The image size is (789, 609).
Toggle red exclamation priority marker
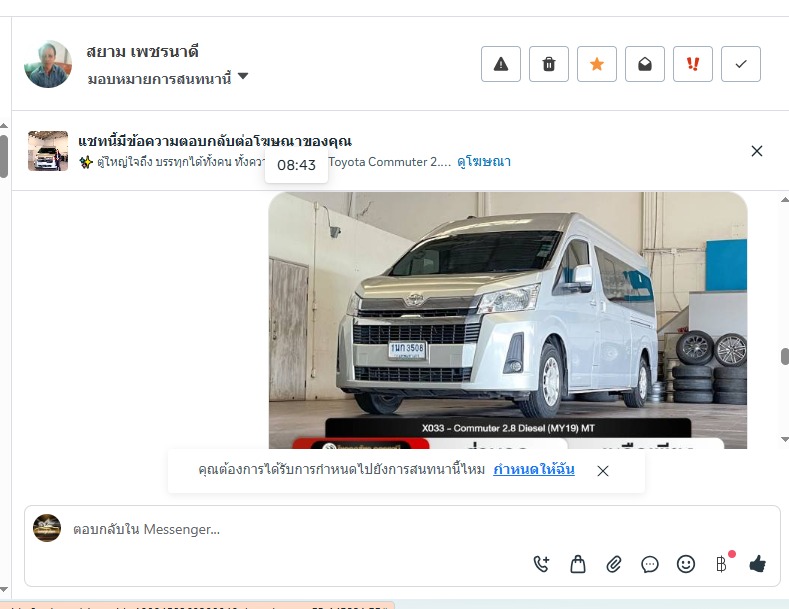693,64
